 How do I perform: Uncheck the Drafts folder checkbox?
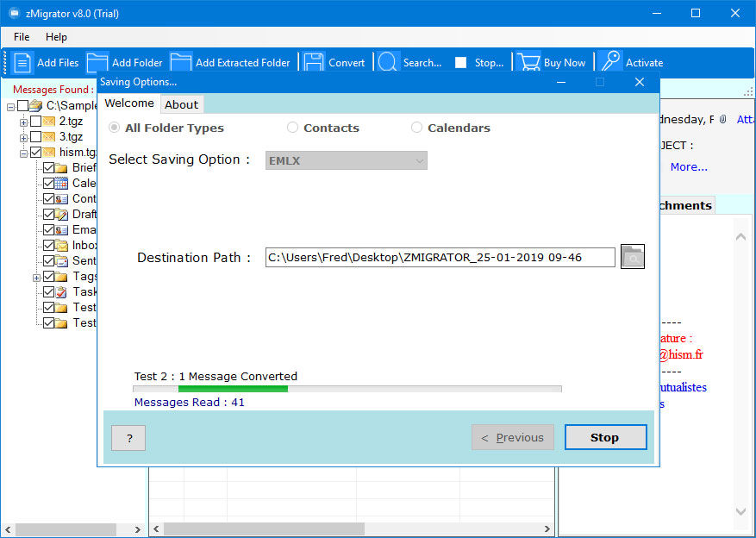(x=48, y=214)
